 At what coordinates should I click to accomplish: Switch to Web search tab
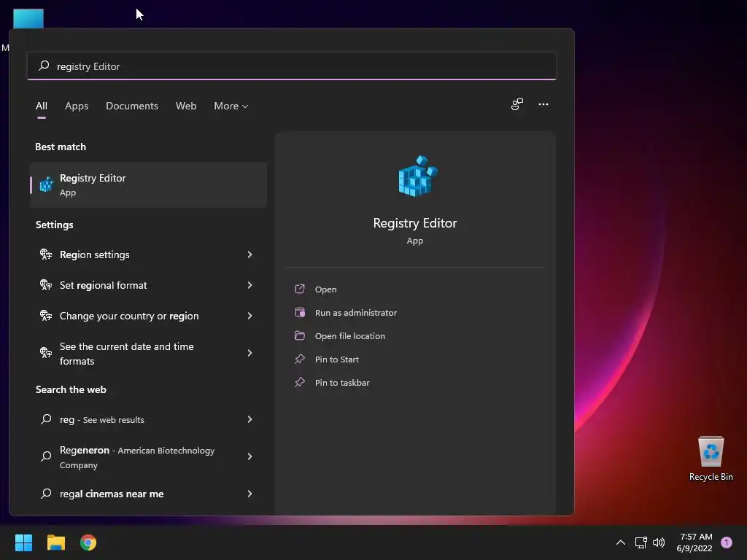tap(186, 106)
